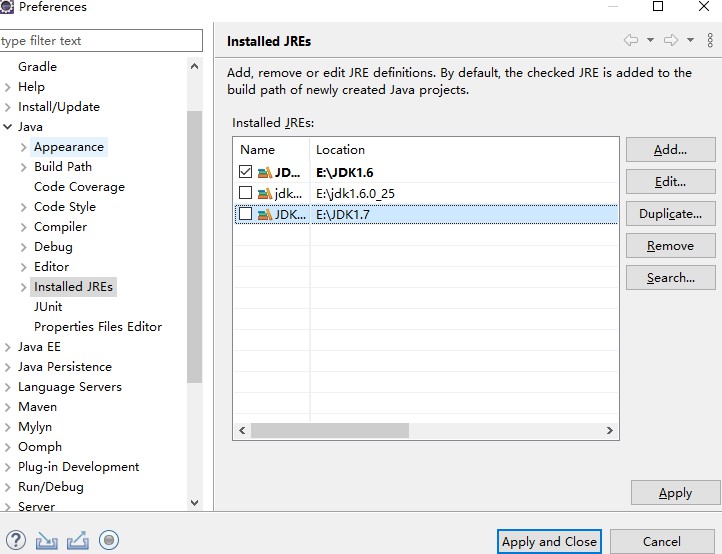Click the Add... button
The width and height of the screenshot is (722, 554).
pyautogui.click(x=670, y=150)
